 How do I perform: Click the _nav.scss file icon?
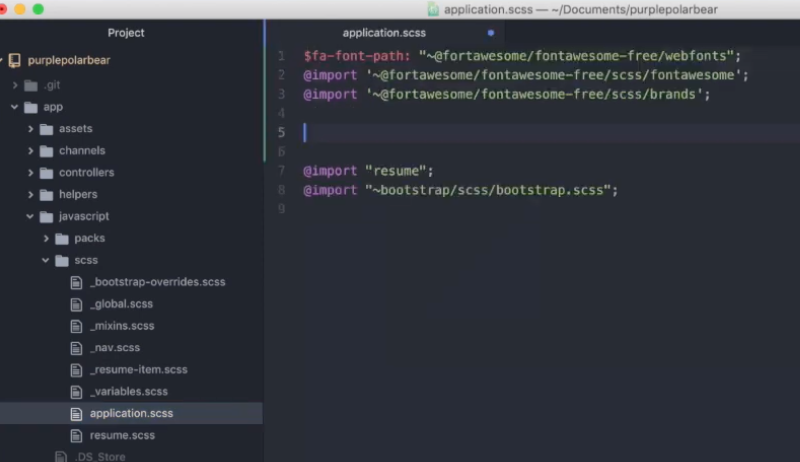coord(76,348)
